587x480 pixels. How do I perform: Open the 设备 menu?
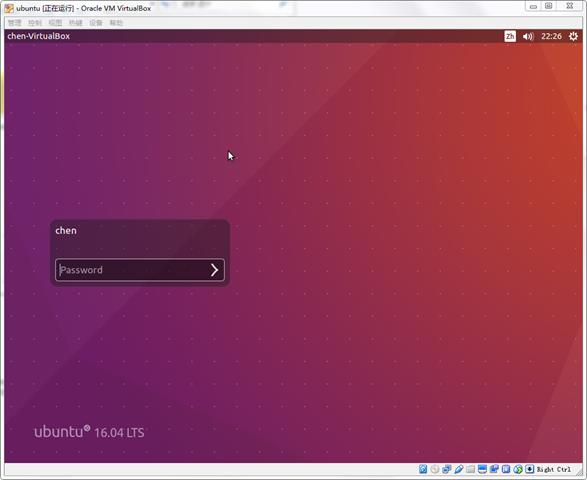tap(96, 23)
